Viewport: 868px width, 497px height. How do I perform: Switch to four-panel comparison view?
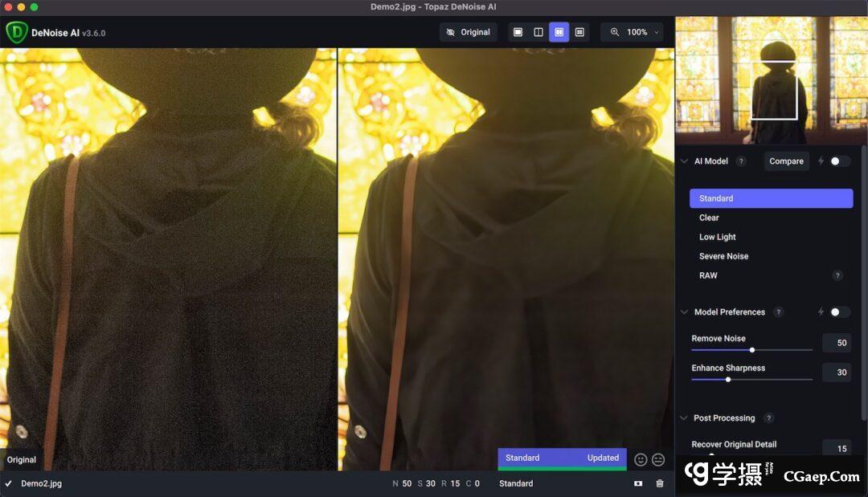pyautogui.click(x=579, y=32)
